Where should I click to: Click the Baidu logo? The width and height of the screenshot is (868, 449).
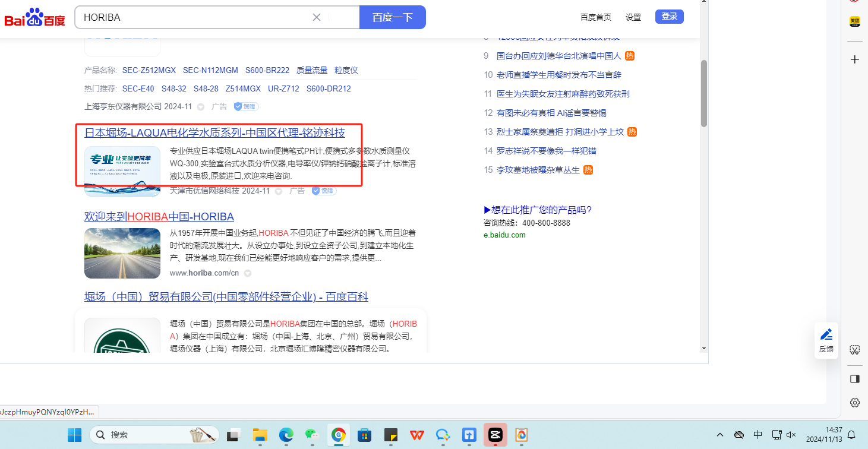coord(34,18)
